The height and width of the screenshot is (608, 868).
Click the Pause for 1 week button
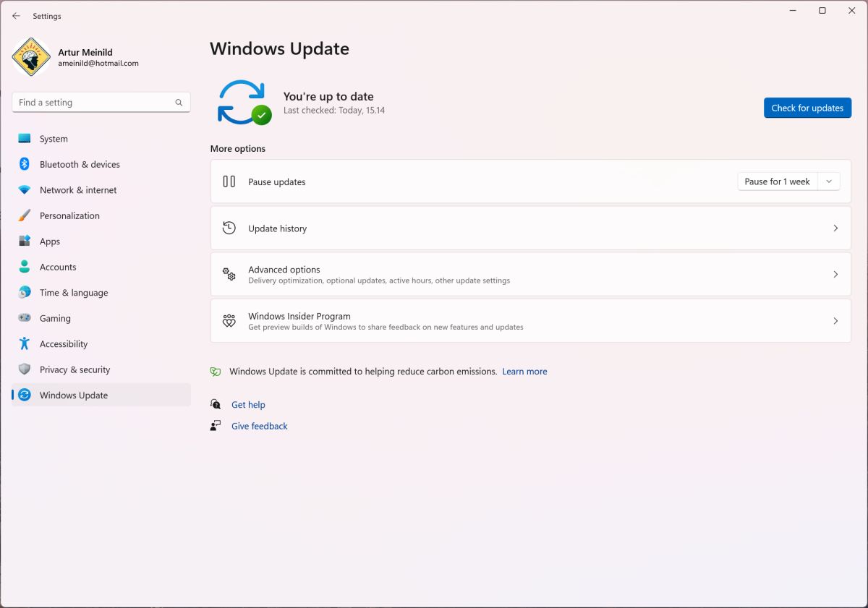pos(778,181)
